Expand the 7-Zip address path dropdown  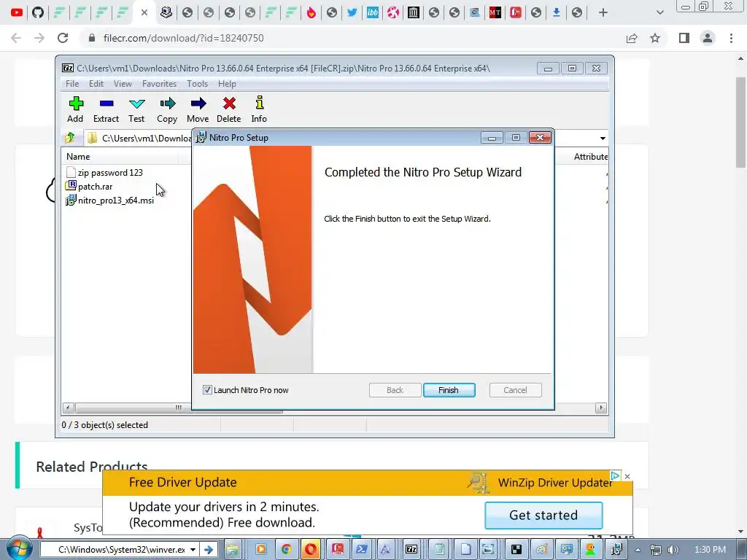click(x=603, y=138)
